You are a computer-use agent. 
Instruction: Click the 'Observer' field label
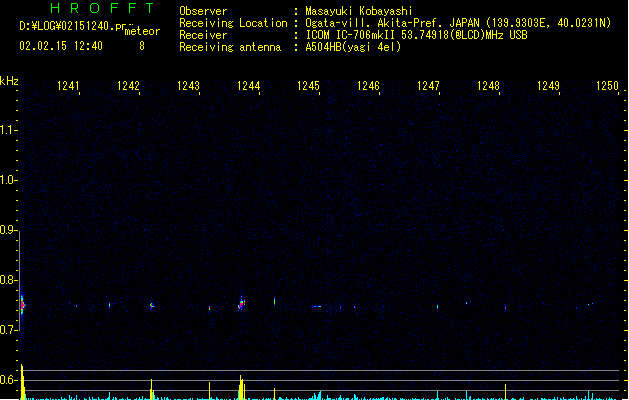tap(203, 11)
